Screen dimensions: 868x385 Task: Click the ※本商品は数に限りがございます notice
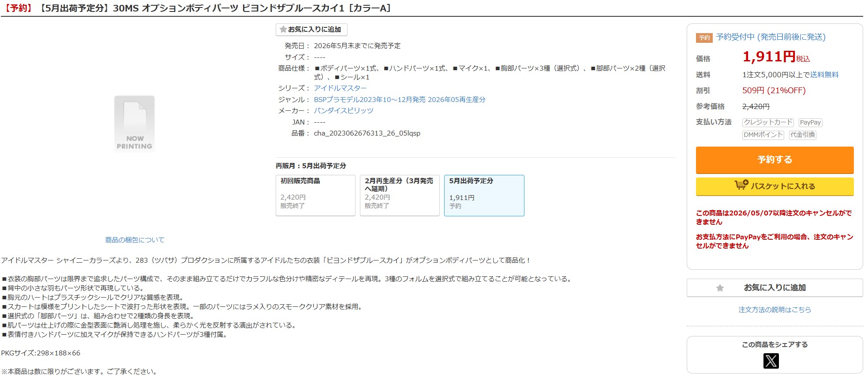79,372
